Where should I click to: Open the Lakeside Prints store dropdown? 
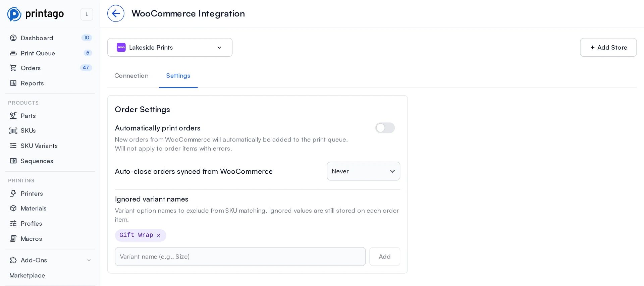coord(170,47)
